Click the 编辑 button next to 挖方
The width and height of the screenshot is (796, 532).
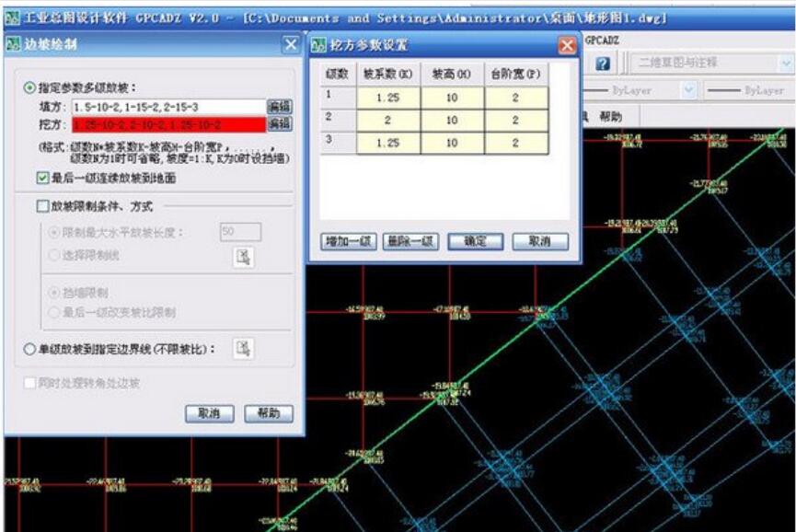tap(279, 124)
